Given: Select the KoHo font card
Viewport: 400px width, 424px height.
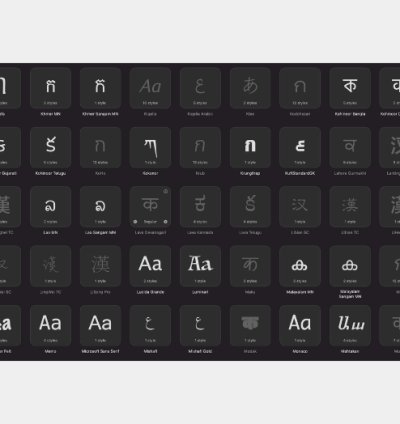Looking at the screenshot, I should click(x=100, y=148).
